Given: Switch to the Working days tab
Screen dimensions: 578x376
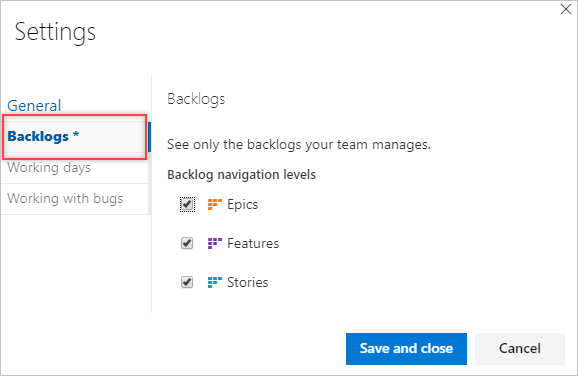Looking at the screenshot, I should [75, 168].
